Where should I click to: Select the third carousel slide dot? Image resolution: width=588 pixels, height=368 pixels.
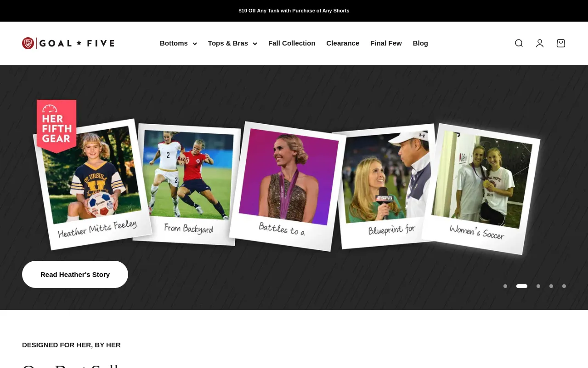pyautogui.click(x=538, y=286)
